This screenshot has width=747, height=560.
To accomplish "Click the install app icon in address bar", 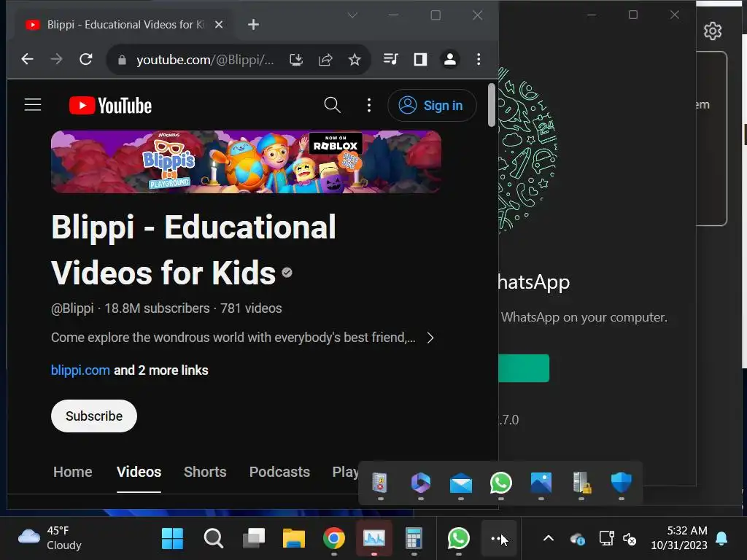I will 296,60.
